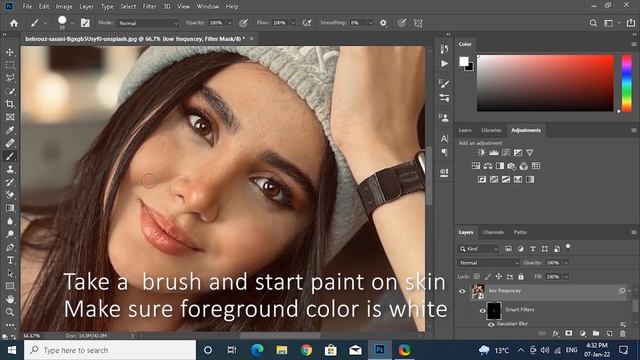Open Smoothing dropdown arrow
The width and height of the screenshot is (640, 360).
pyautogui.click(x=370, y=23)
